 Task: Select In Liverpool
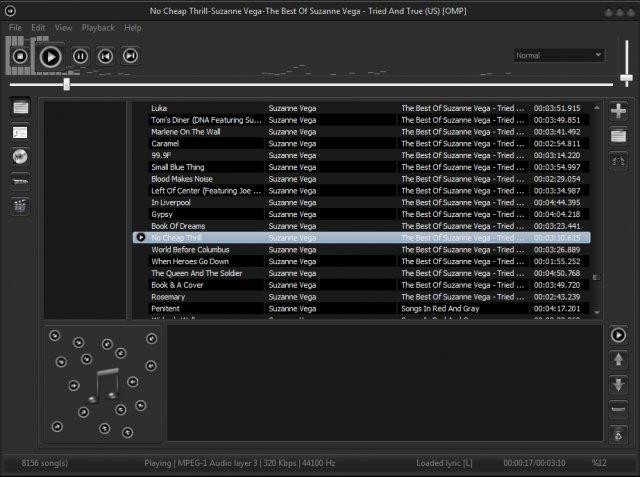coord(361,203)
